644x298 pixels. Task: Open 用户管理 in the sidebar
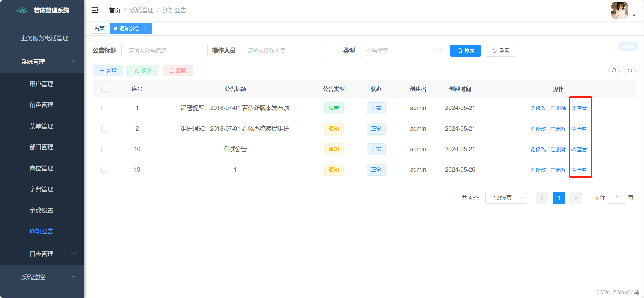[42, 84]
